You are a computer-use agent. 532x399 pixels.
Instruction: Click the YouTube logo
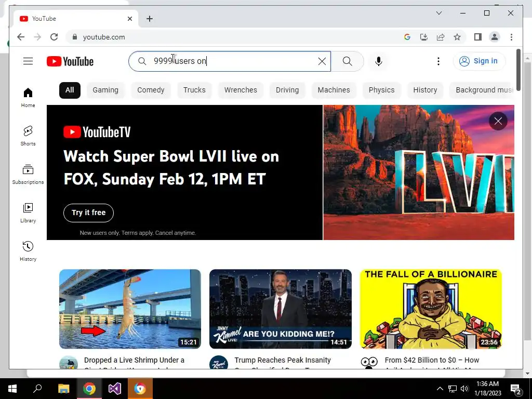(70, 61)
